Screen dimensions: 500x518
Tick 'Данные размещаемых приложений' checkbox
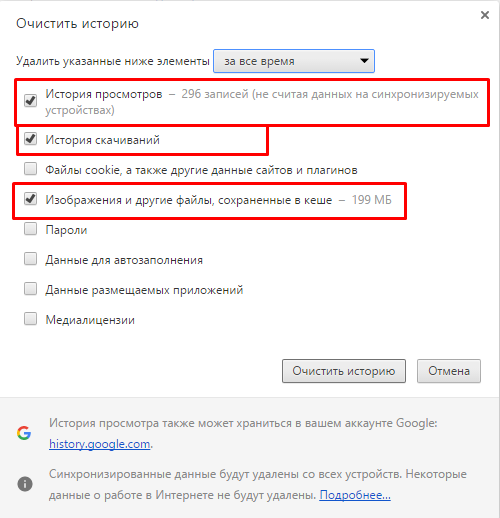click(x=30, y=289)
